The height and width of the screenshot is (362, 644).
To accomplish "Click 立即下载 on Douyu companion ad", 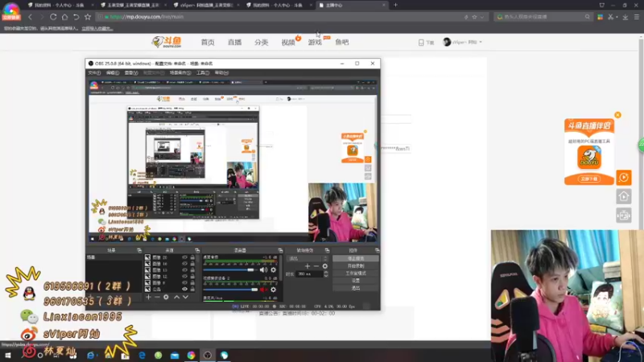I will click(589, 179).
